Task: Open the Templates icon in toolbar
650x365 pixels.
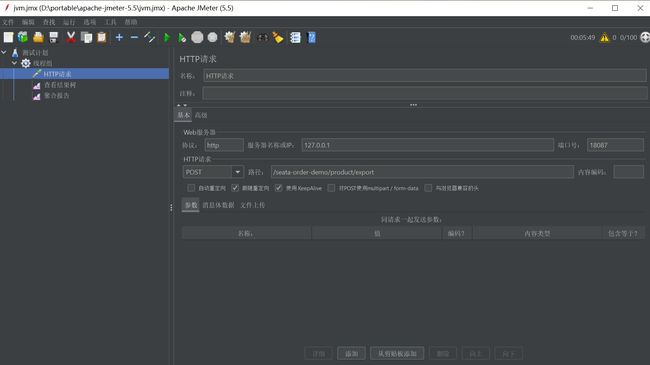Action: 23,37
